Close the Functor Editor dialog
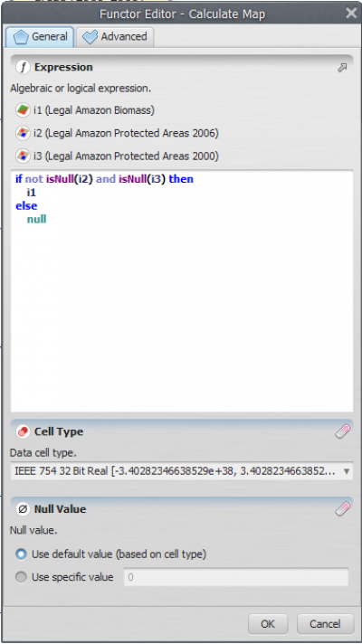Viewport: 362px width, 644px height. (x=351, y=14)
